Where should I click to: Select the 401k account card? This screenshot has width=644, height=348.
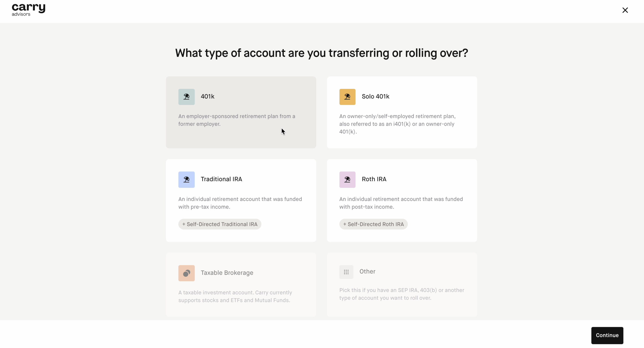click(241, 112)
